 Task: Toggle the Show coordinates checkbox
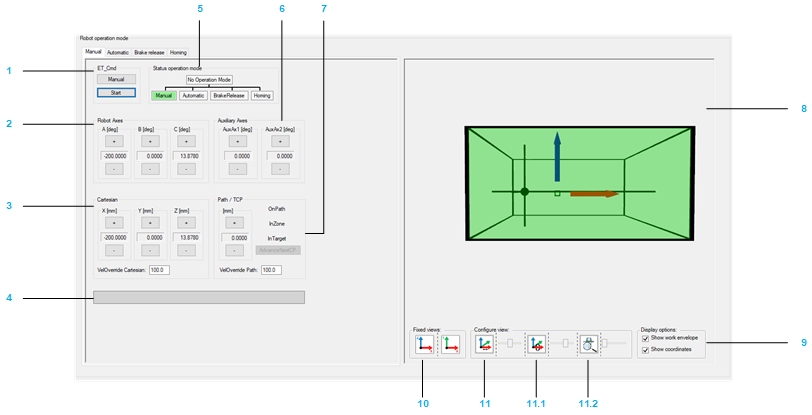tap(645, 350)
